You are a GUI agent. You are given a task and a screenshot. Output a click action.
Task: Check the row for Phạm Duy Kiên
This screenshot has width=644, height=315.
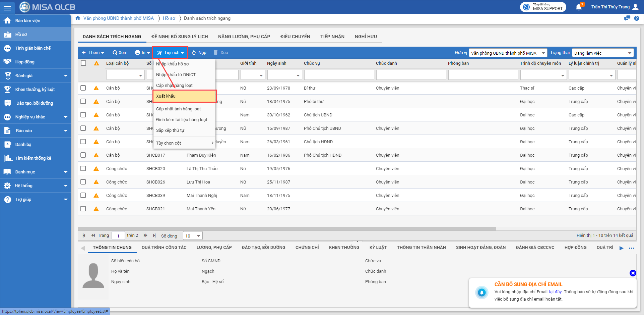pos(83,155)
